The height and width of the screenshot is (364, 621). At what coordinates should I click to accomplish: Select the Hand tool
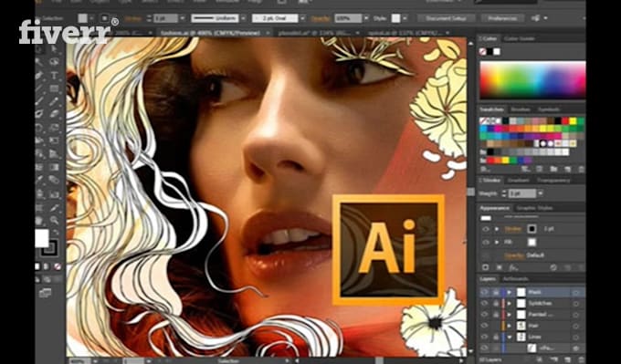(38, 220)
